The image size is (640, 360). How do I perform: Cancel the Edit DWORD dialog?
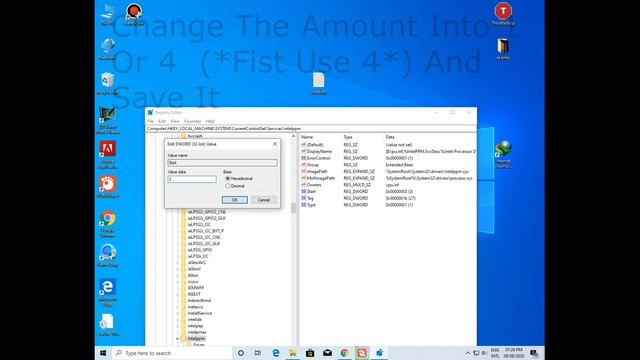[x=264, y=200]
